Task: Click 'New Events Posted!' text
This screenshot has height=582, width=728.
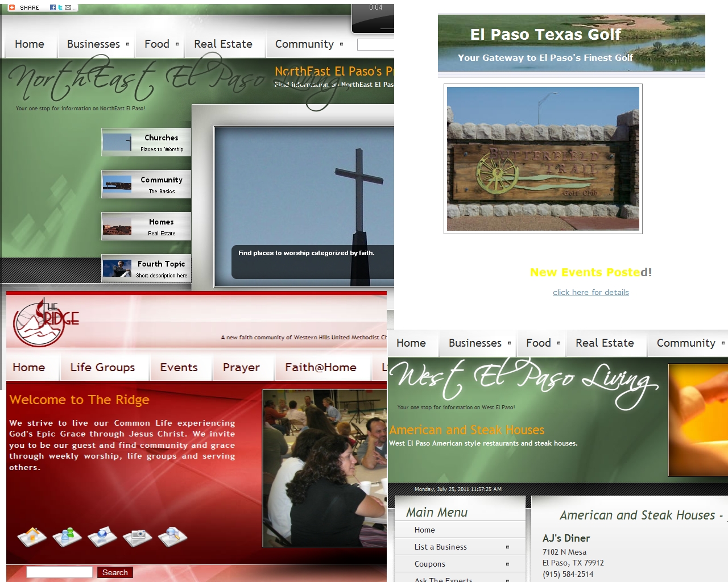Action: (x=591, y=272)
